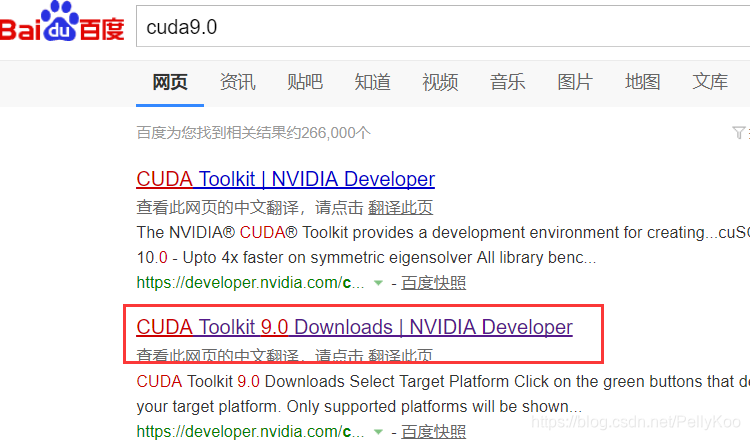Open CUDA Toolkit | NVIDIA Developer result
Viewport: 750px width, 440px height.
(x=286, y=179)
